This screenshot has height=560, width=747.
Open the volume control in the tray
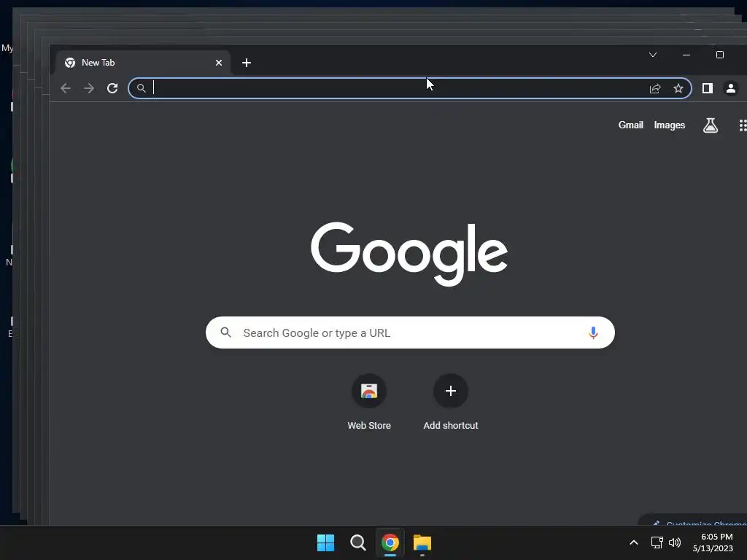pos(675,542)
